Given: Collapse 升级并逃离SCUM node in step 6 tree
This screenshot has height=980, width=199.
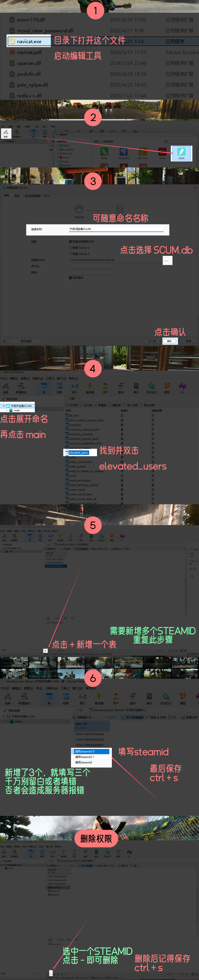Looking at the screenshot, I should pyautogui.click(x=4, y=716).
